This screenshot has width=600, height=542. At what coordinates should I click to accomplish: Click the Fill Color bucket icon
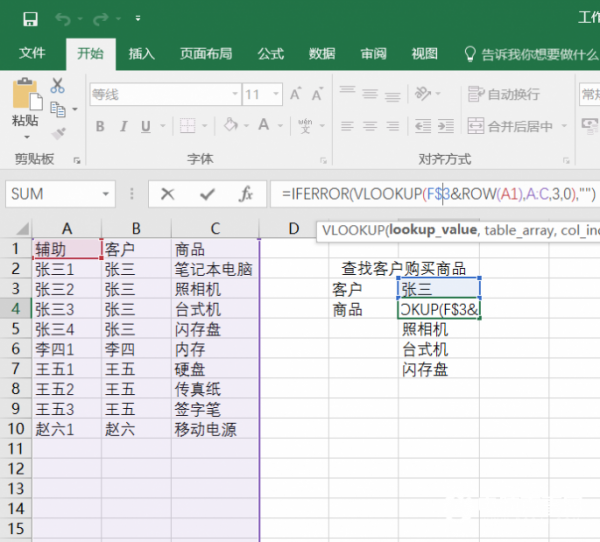tap(231, 125)
